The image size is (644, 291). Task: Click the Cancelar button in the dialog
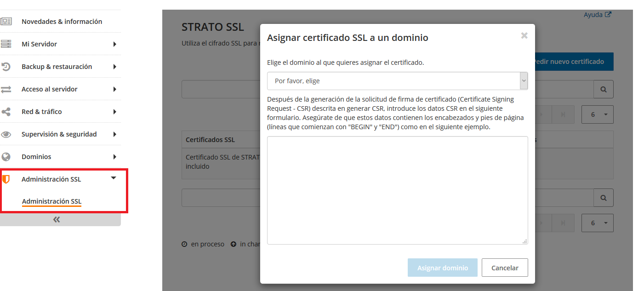coord(505,267)
